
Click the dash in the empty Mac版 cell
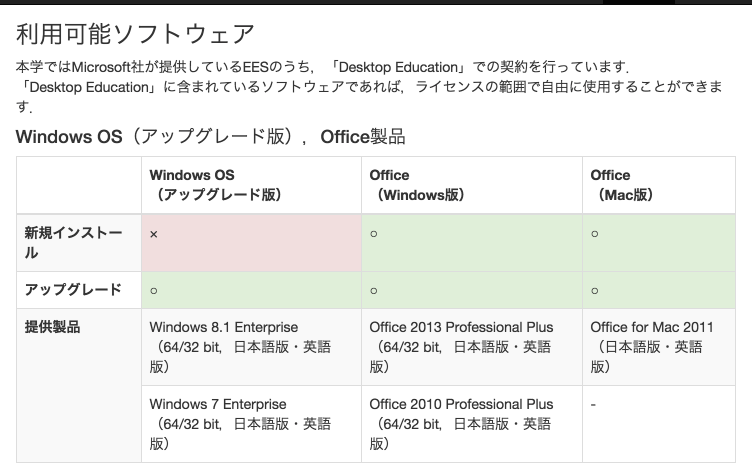tap(594, 404)
